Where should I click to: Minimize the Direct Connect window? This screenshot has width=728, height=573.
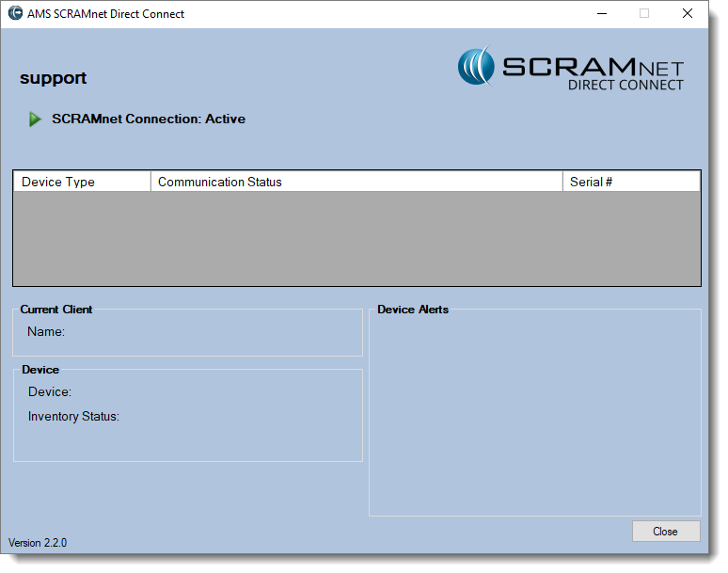click(601, 14)
